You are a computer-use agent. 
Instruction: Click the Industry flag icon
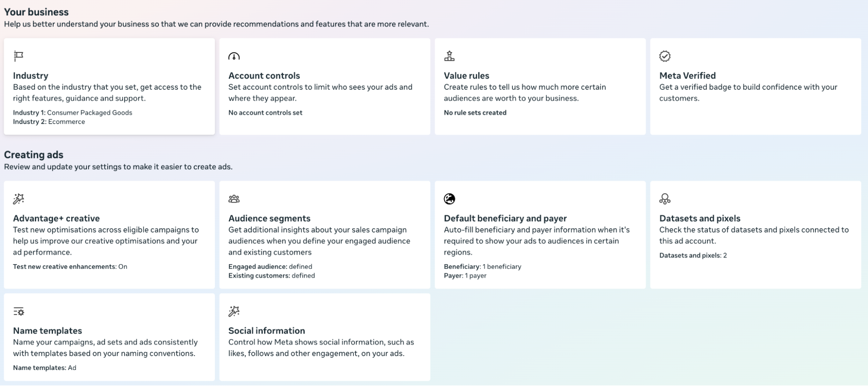tap(18, 56)
